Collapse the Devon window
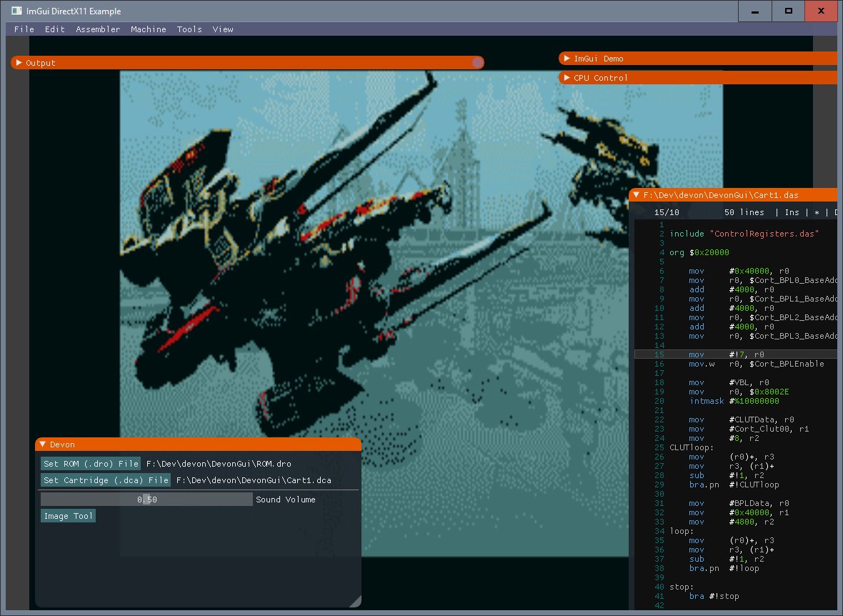Screen dimensions: 843x616 (x=42, y=444)
